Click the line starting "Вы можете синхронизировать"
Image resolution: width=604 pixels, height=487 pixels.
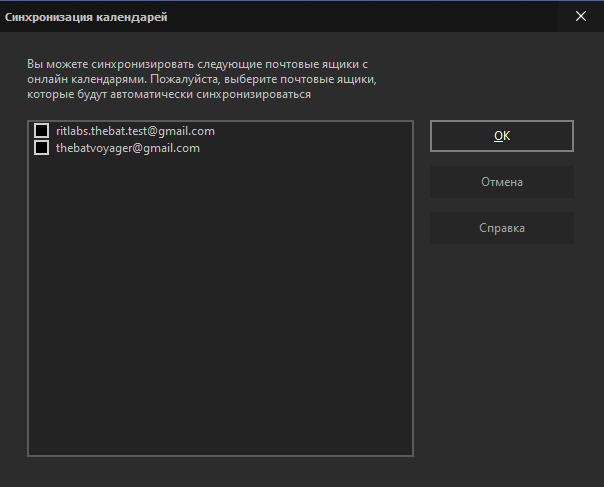click(x=197, y=64)
